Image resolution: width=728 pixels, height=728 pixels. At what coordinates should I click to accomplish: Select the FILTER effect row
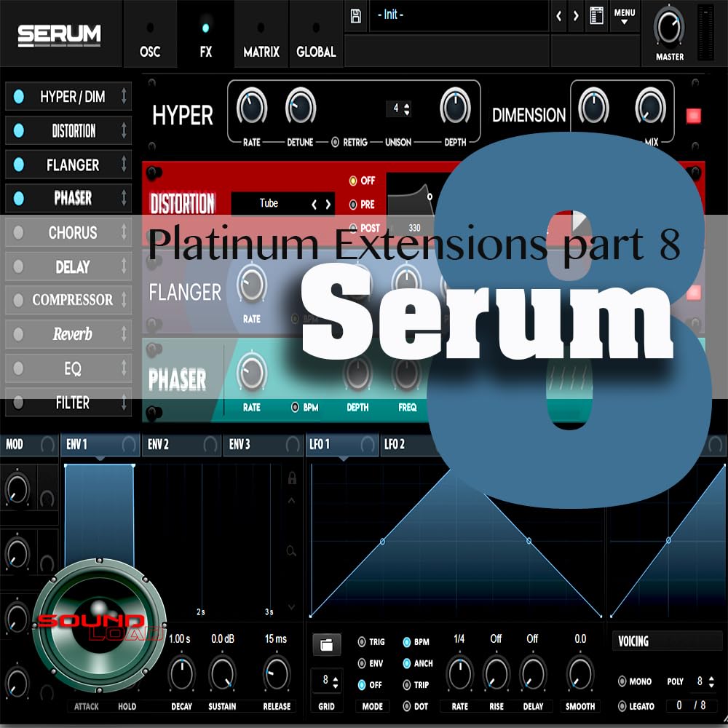(x=68, y=402)
